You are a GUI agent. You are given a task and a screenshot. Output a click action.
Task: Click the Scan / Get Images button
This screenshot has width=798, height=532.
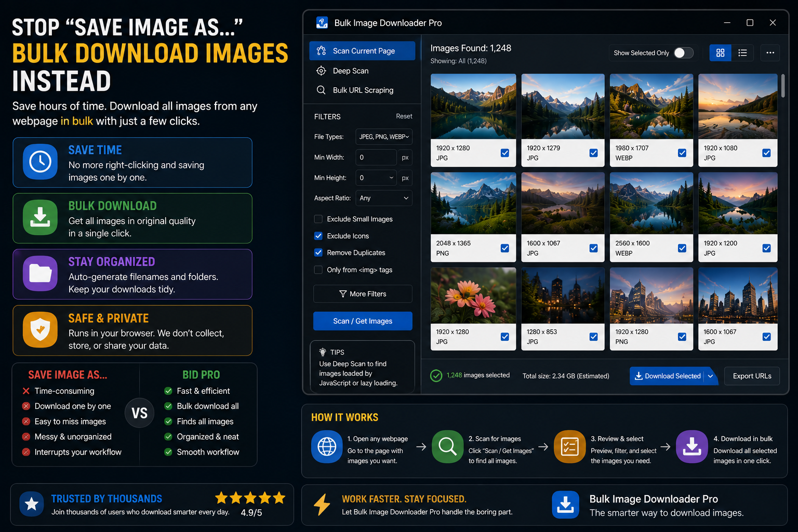[x=363, y=321]
